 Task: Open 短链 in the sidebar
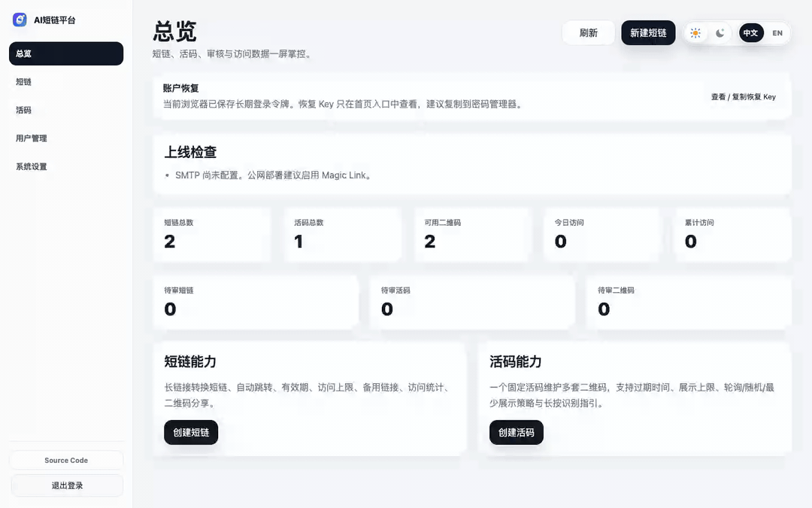pyautogui.click(x=66, y=82)
